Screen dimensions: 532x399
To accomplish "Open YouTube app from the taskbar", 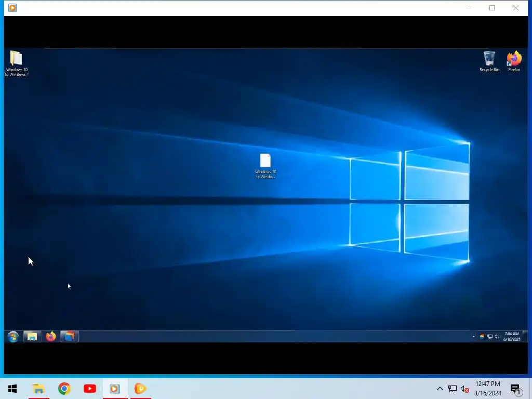I will point(89,389).
